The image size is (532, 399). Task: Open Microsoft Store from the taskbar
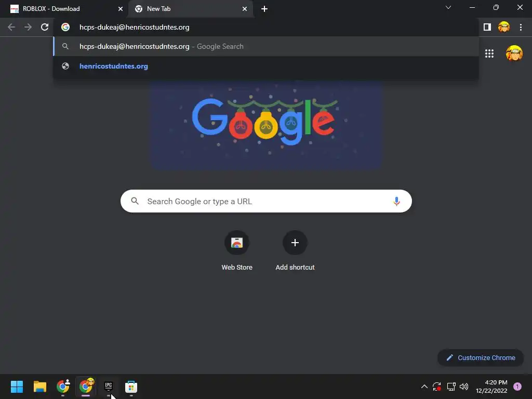[x=131, y=387]
